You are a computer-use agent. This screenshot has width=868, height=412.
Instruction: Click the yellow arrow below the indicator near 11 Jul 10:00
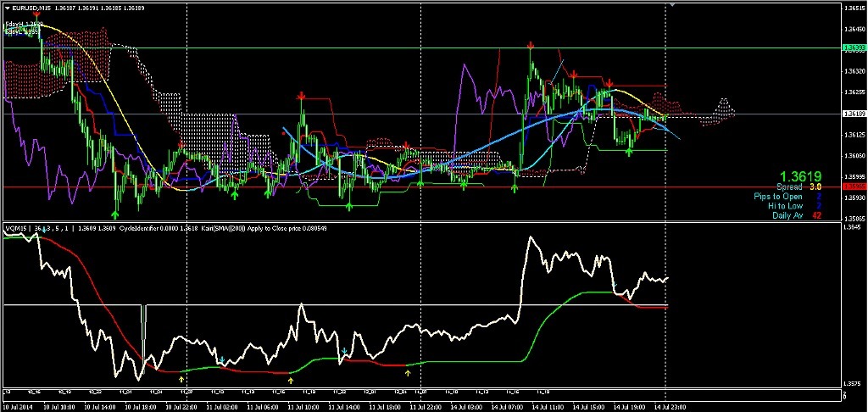click(x=291, y=381)
